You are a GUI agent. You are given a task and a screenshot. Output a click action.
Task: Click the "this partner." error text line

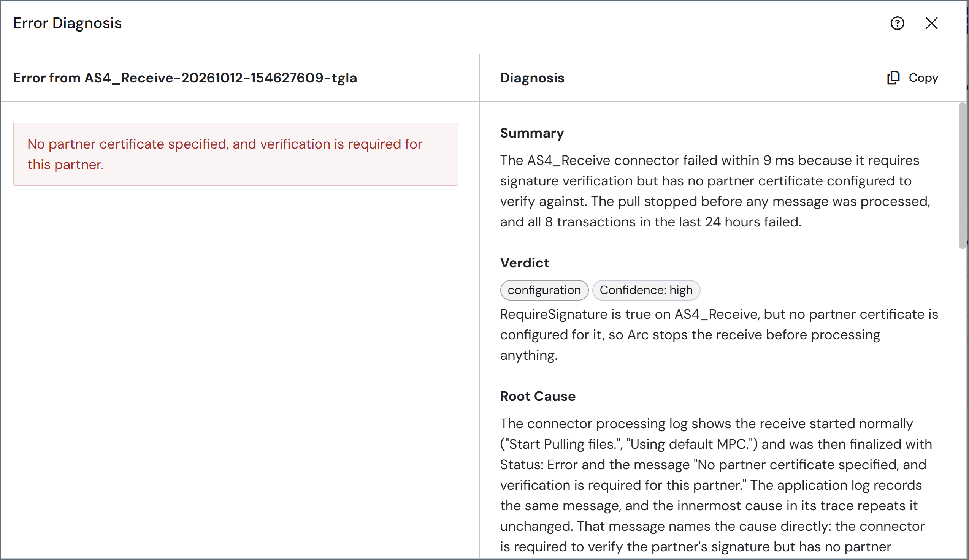[66, 165]
